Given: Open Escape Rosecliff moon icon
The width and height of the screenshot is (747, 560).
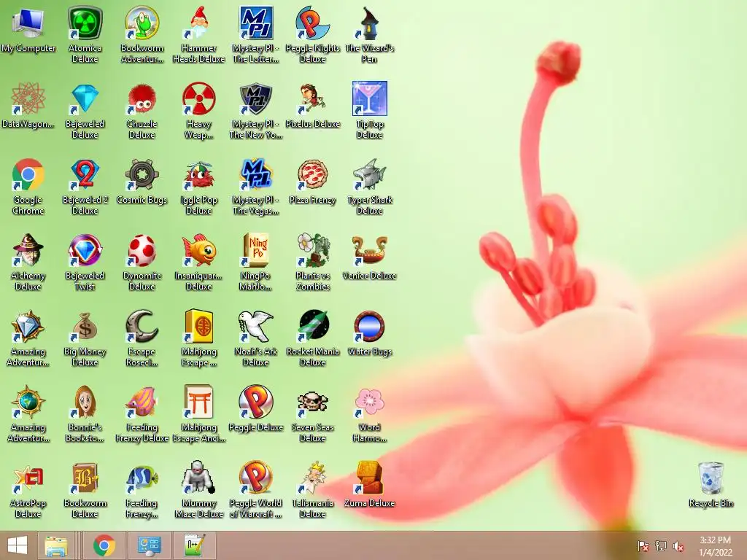Looking at the screenshot, I should tap(142, 327).
